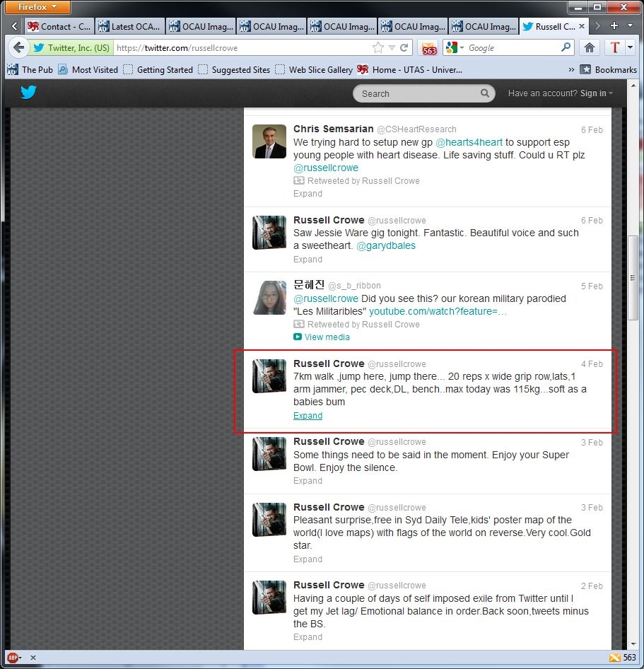Open the Getting Started bookmark
Viewport: 644px width, 669px height.
point(158,69)
